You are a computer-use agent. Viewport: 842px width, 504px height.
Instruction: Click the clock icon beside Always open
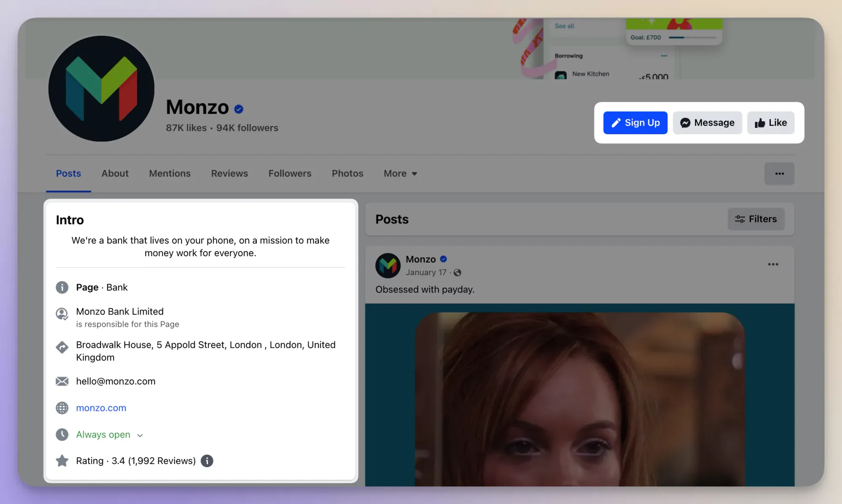(62, 435)
